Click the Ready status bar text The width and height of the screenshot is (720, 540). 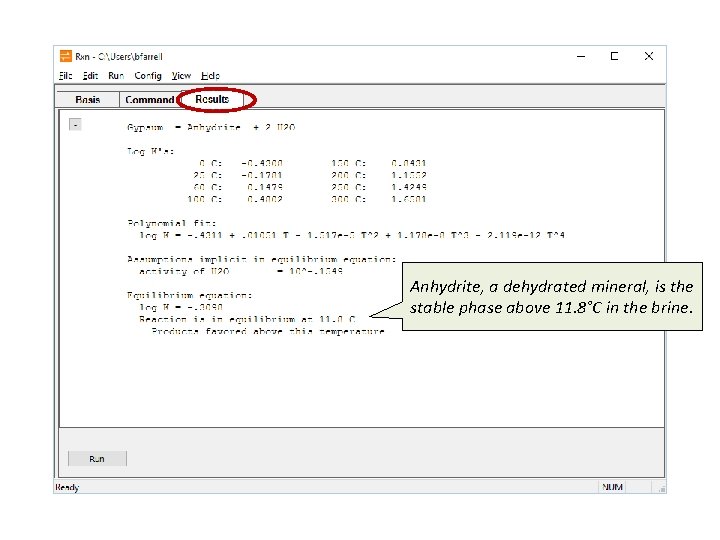67,487
